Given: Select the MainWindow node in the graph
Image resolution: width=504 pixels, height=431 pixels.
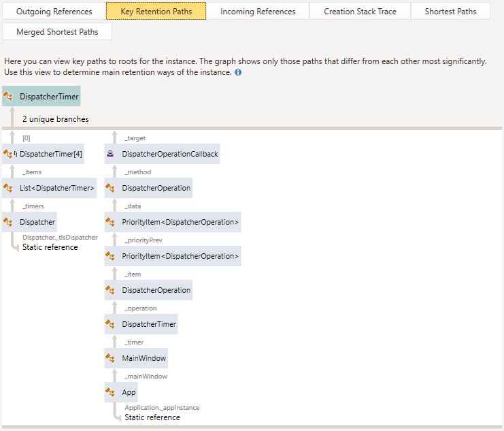Looking at the screenshot, I should pyautogui.click(x=144, y=358).
